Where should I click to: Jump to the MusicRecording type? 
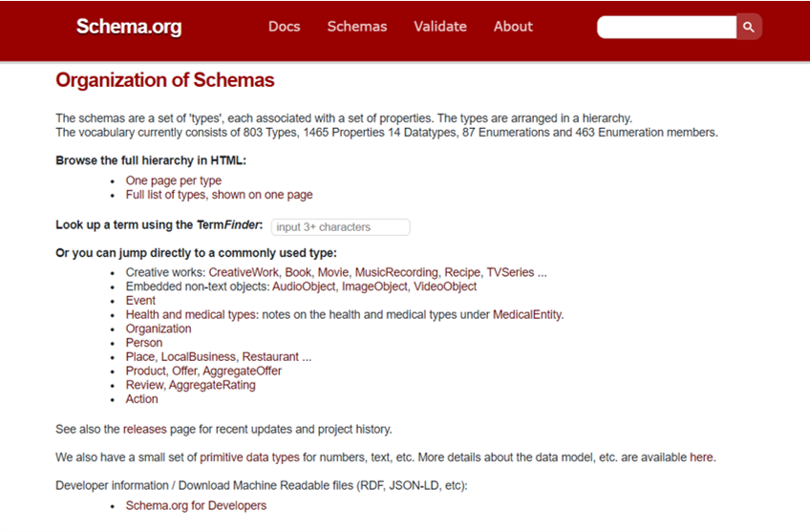pyautogui.click(x=396, y=272)
